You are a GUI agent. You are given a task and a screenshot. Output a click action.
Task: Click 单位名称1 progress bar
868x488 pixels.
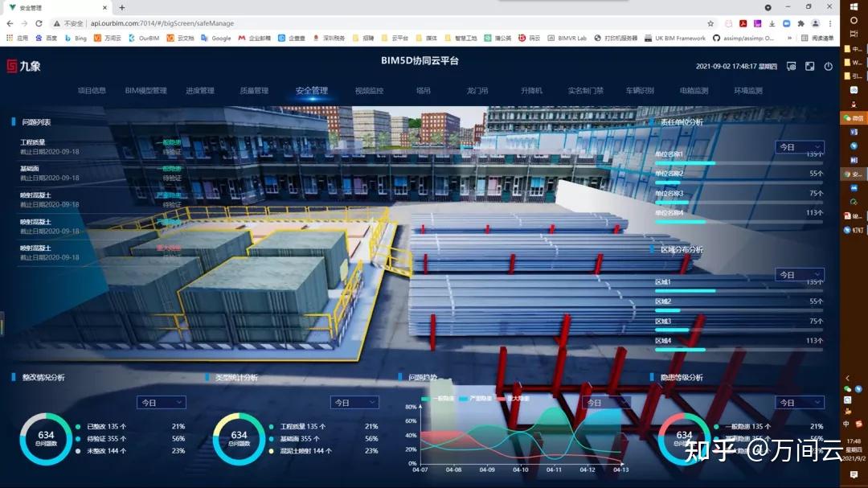tap(739, 163)
